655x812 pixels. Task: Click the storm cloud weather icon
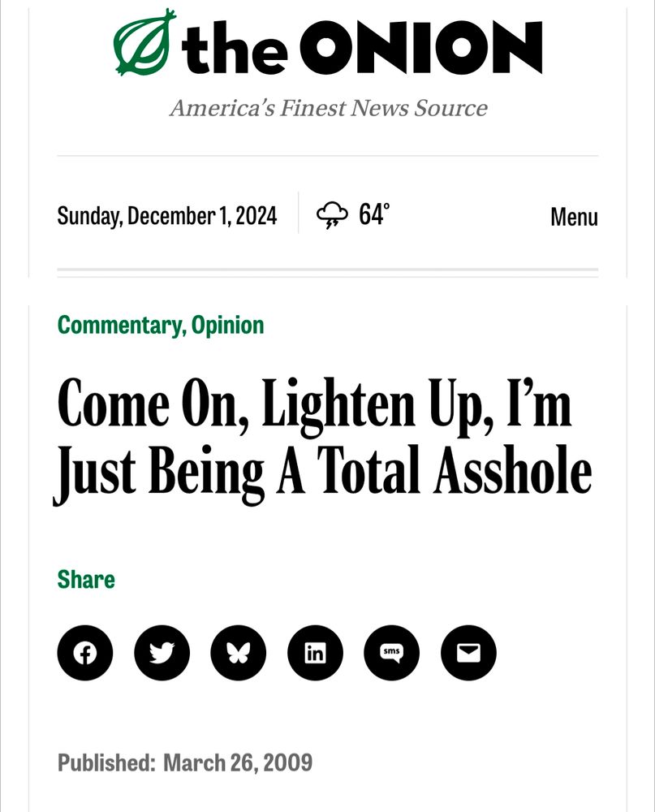click(x=332, y=216)
